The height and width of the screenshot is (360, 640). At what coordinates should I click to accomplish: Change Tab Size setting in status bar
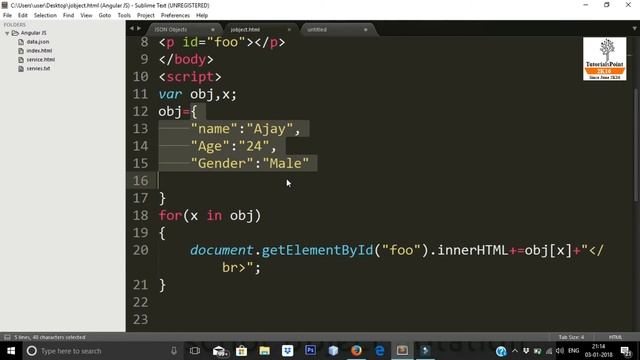[571, 337]
